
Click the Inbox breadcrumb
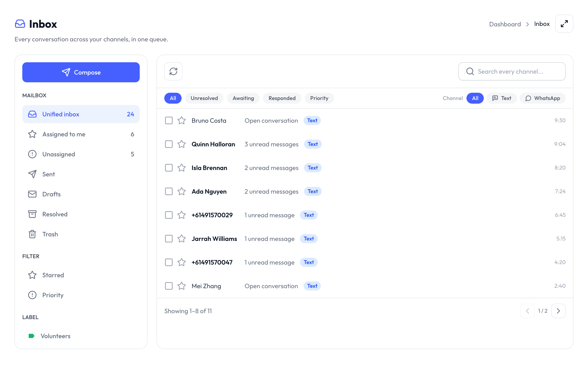[542, 24]
